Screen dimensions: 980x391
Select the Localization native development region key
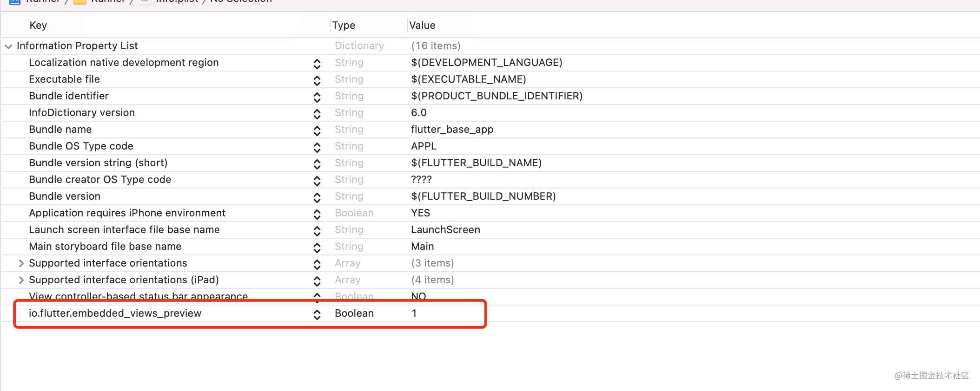click(124, 62)
